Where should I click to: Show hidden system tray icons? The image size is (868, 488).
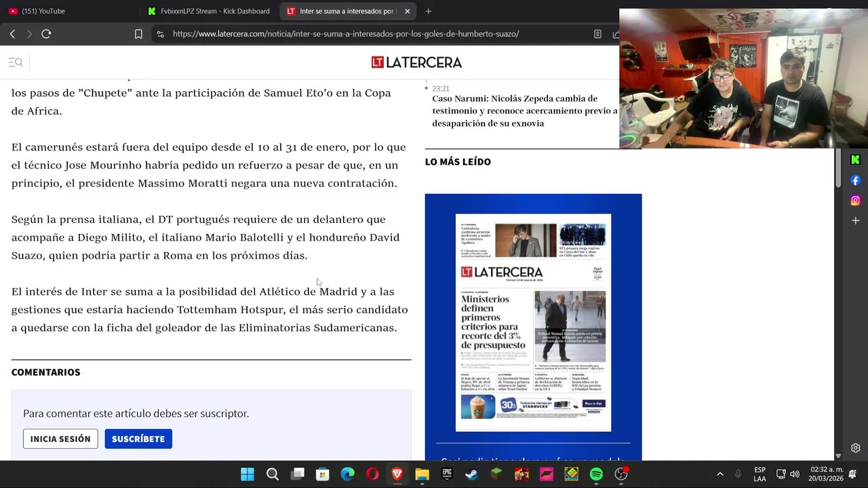(x=719, y=474)
